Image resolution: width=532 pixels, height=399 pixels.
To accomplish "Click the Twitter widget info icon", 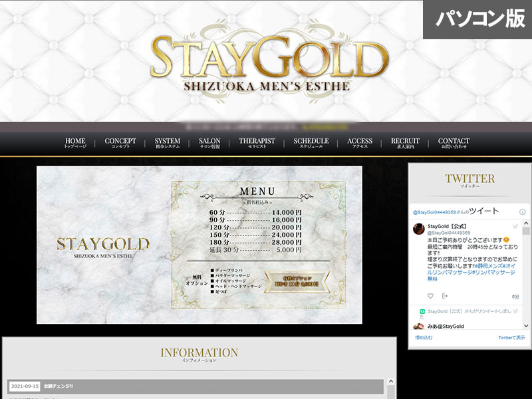I will (x=522, y=211).
